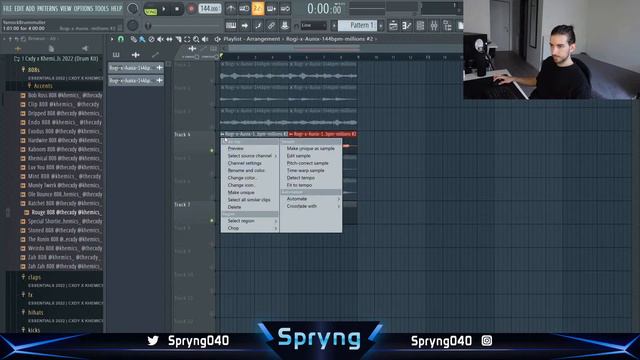Collapse the 808s browser folder
Screen dimensions: 640x360
click(33, 70)
